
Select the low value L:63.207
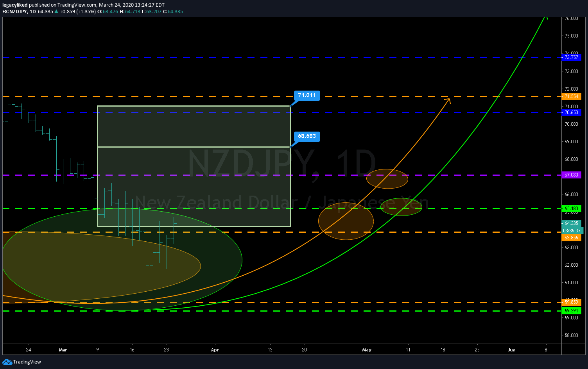(151, 12)
